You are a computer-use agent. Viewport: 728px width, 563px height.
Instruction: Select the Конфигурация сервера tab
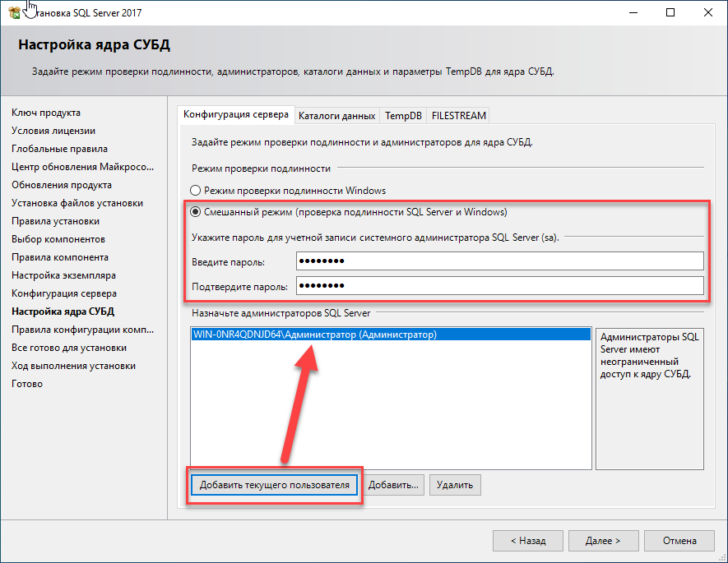point(235,115)
